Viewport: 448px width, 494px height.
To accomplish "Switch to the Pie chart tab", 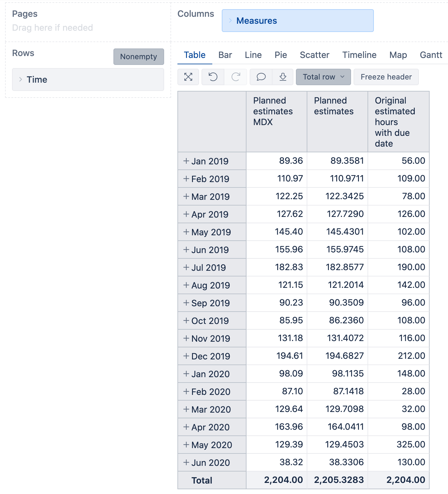I will [281, 55].
